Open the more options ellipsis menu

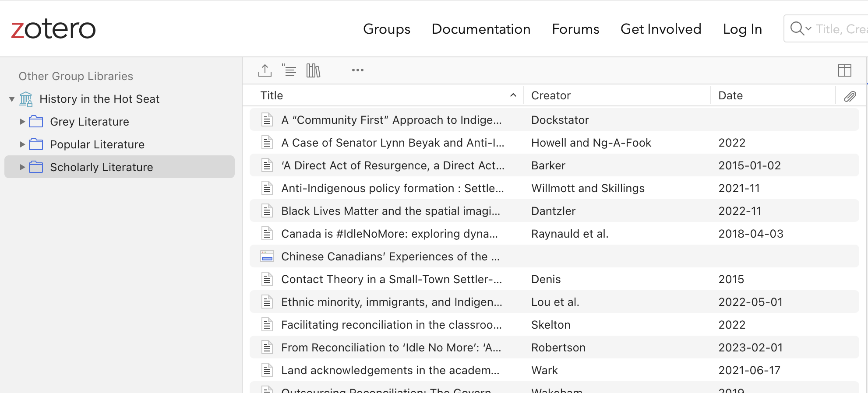point(358,70)
